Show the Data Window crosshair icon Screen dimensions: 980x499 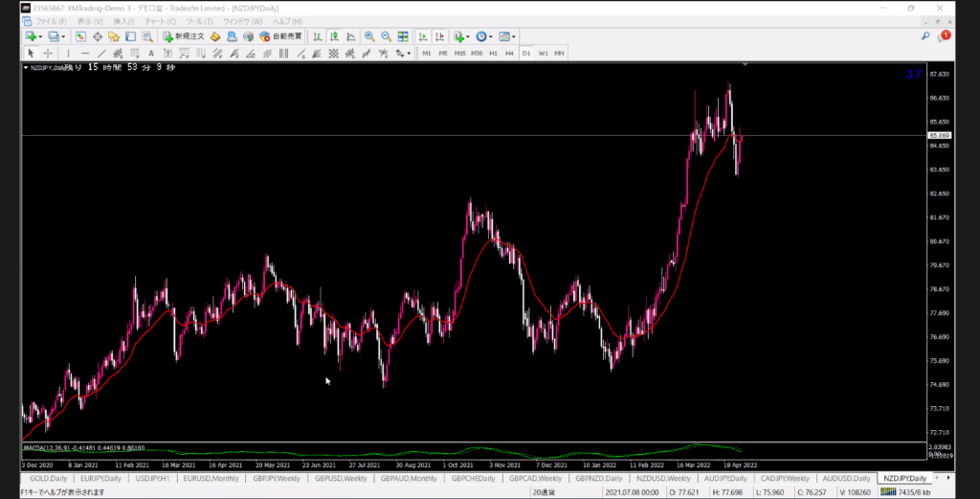click(x=97, y=37)
